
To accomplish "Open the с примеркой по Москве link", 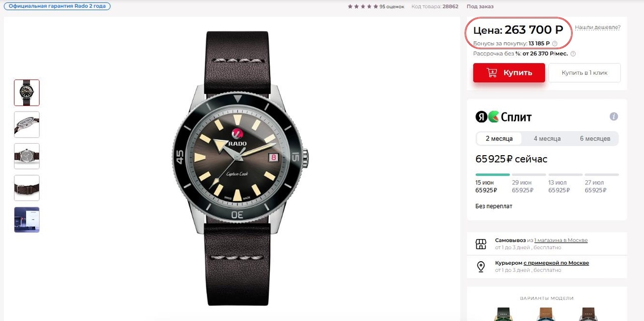I will 556,263.
